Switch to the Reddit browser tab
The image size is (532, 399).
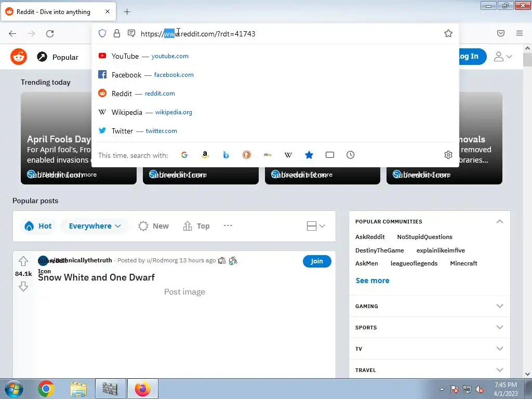pyautogui.click(x=58, y=12)
